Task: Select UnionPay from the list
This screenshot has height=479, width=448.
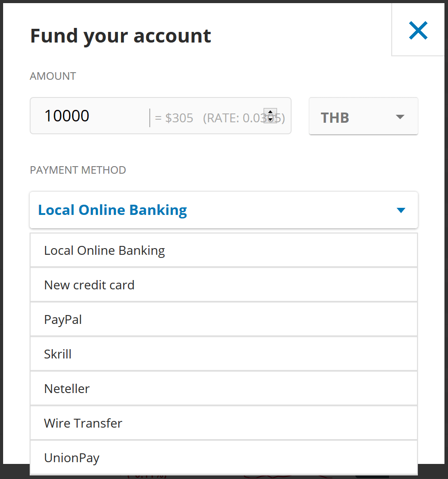Action: coord(71,457)
